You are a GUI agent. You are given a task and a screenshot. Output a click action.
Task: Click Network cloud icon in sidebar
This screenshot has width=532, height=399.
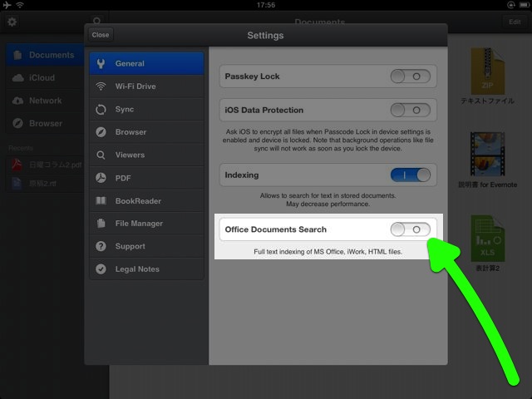click(x=17, y=101)
